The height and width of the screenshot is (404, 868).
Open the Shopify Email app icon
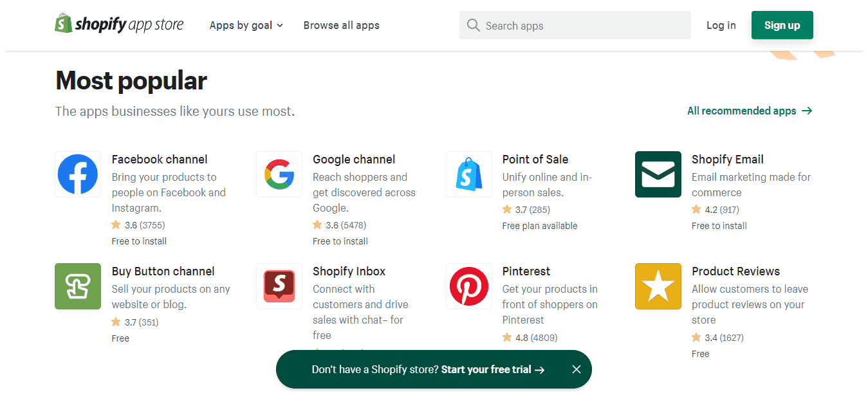[658, 174]
